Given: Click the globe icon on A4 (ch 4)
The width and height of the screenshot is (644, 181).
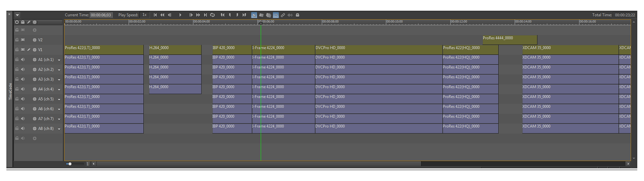Looking at the screenshot, I should (35, 89).
